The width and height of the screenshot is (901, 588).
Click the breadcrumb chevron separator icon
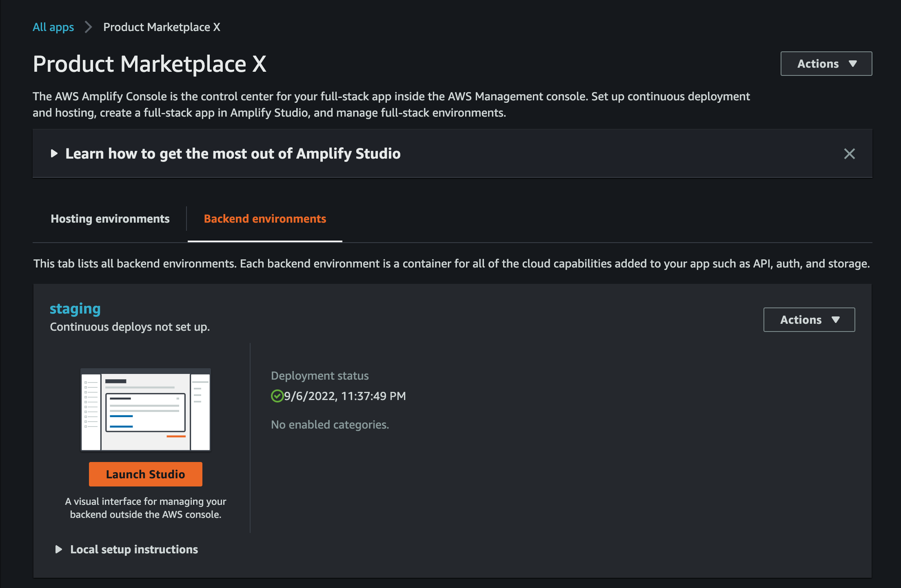coord(88,27)
